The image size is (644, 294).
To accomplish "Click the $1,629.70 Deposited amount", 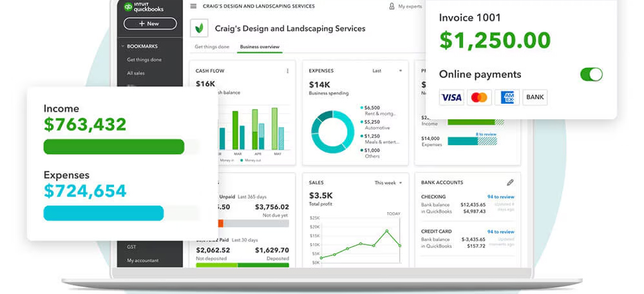I will pyautogui.click(x=272, y=250).
